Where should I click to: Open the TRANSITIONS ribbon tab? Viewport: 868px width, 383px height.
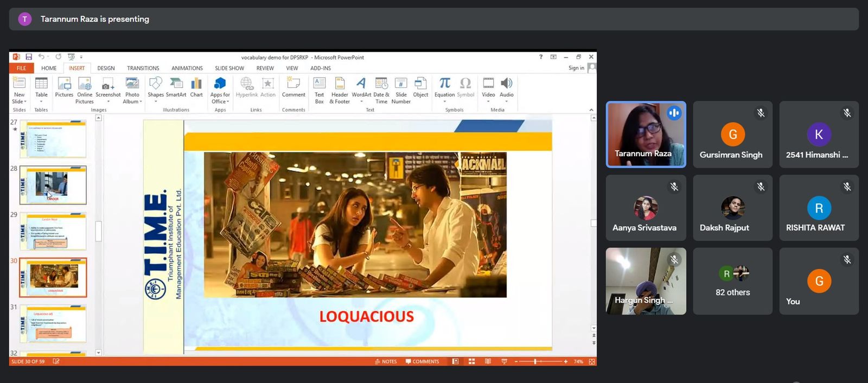[143, 68]
